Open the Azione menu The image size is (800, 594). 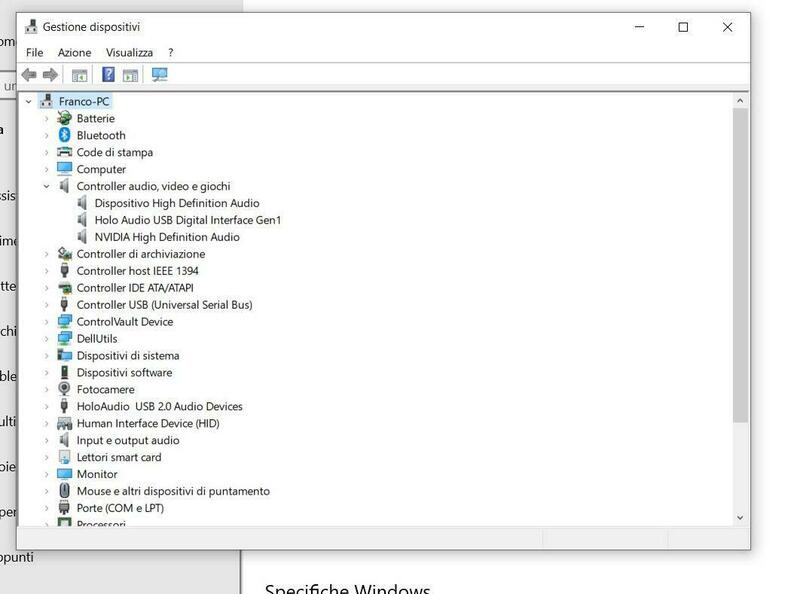coord(74,53)
